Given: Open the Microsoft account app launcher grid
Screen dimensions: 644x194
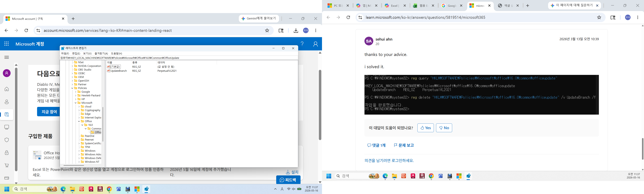Looking at the screenshot, I should tap(7, 44).
